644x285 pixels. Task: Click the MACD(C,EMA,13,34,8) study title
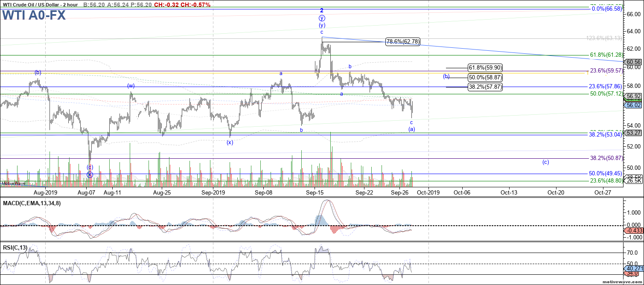tap(31, 203)
